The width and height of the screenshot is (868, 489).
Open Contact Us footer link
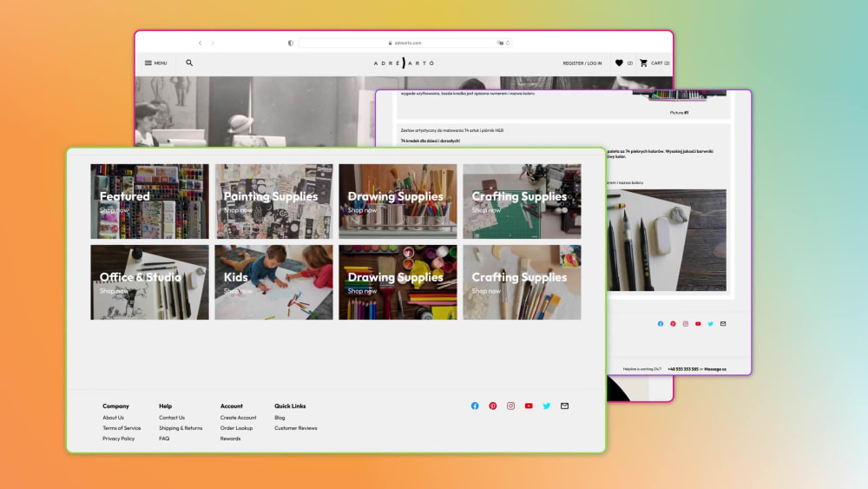(172, 418)
